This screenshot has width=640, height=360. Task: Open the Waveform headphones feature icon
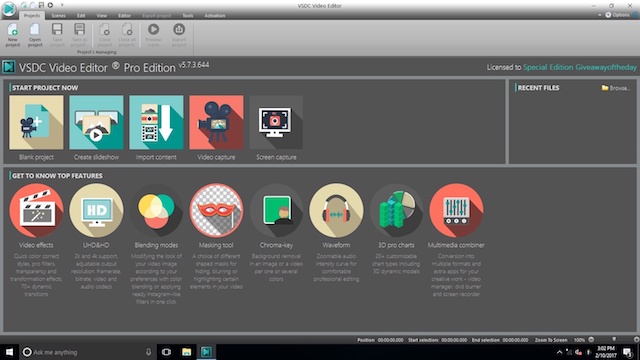point(336,210)
